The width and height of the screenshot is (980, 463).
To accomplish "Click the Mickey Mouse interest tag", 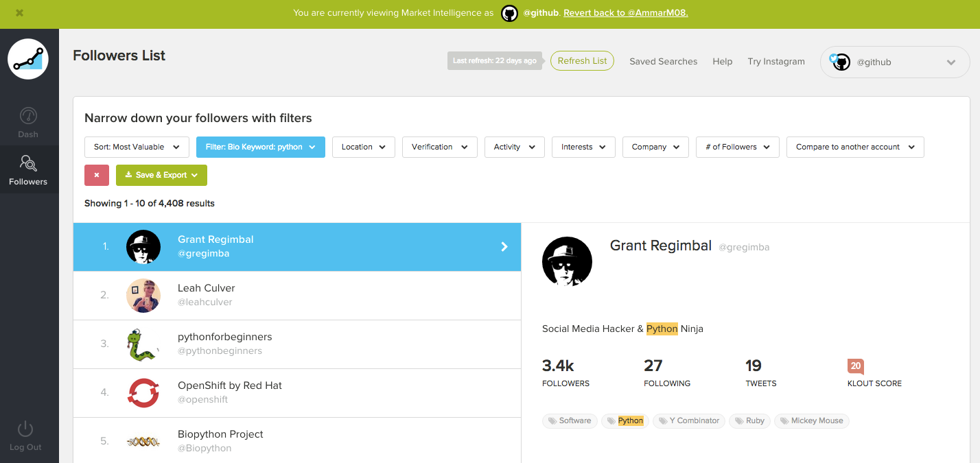I will (x=812, y=420).
